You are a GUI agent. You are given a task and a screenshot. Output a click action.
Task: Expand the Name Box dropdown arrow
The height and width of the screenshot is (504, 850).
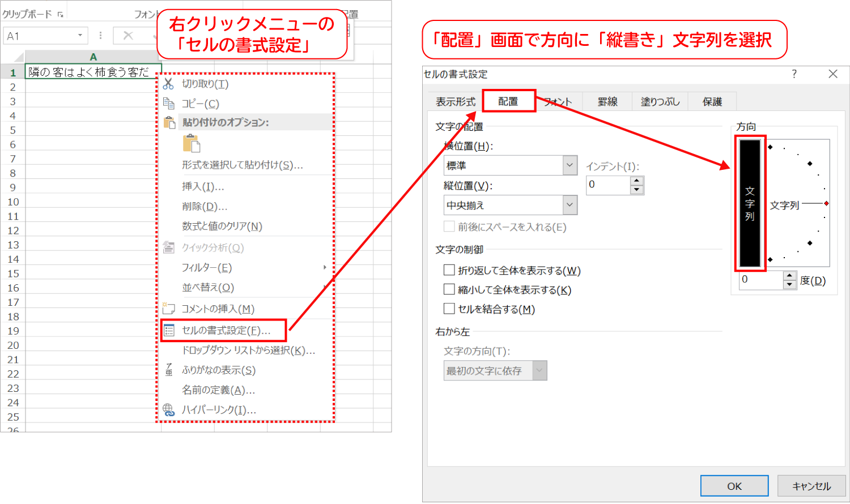click(x=80, y=36)
